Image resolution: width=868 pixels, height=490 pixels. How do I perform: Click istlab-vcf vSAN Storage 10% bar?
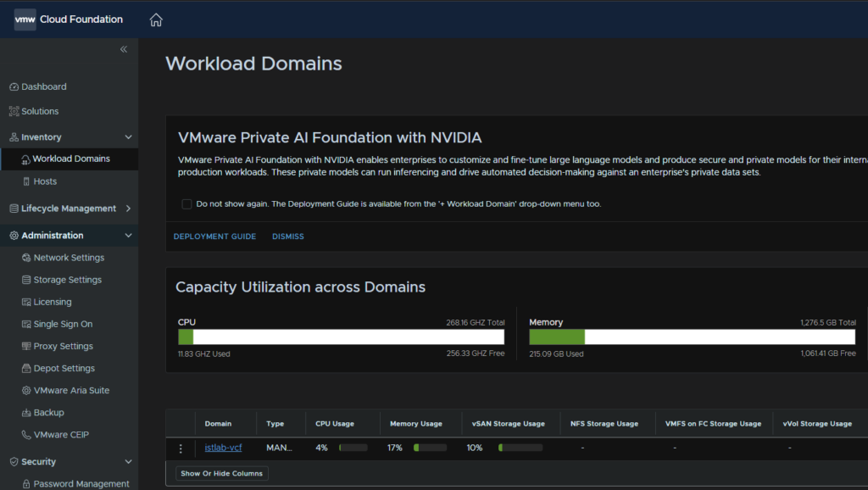click(520, 448)
